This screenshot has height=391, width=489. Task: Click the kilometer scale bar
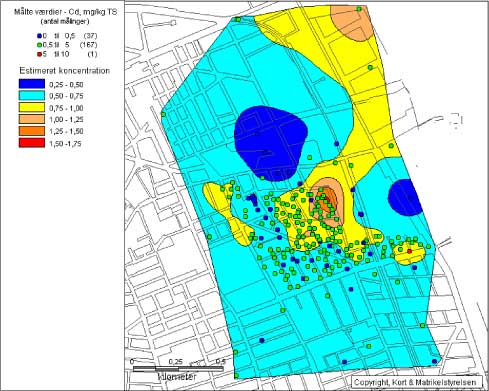(x=178, y=369)
